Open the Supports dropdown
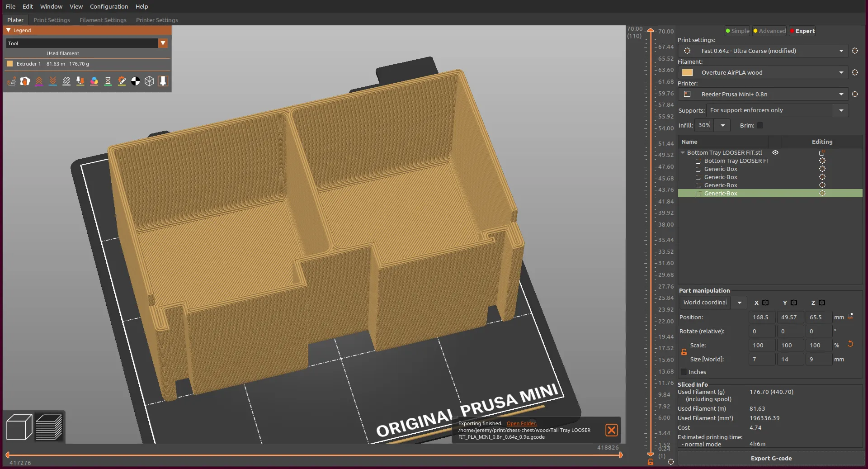 841,110
